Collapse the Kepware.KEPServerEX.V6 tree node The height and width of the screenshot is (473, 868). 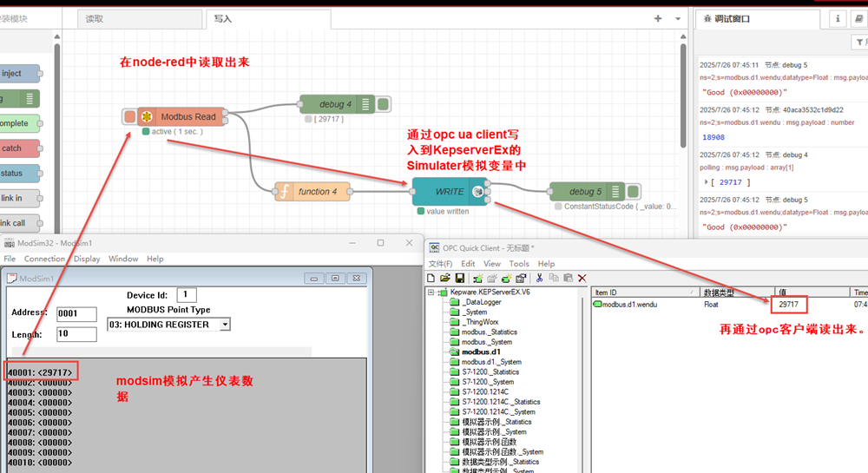pyautogui.click(x=431, y=292)
